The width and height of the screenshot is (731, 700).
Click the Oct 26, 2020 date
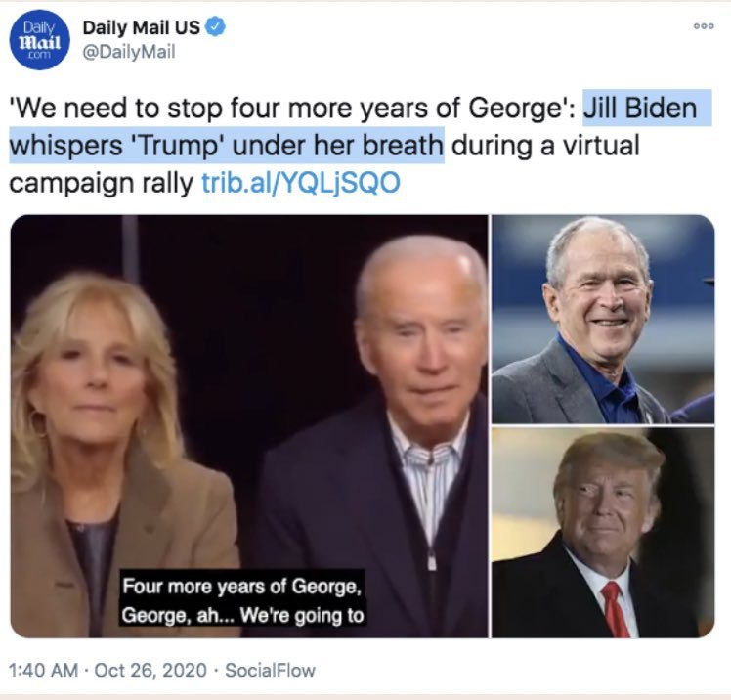pyautogui.click(x=150, y=670)
